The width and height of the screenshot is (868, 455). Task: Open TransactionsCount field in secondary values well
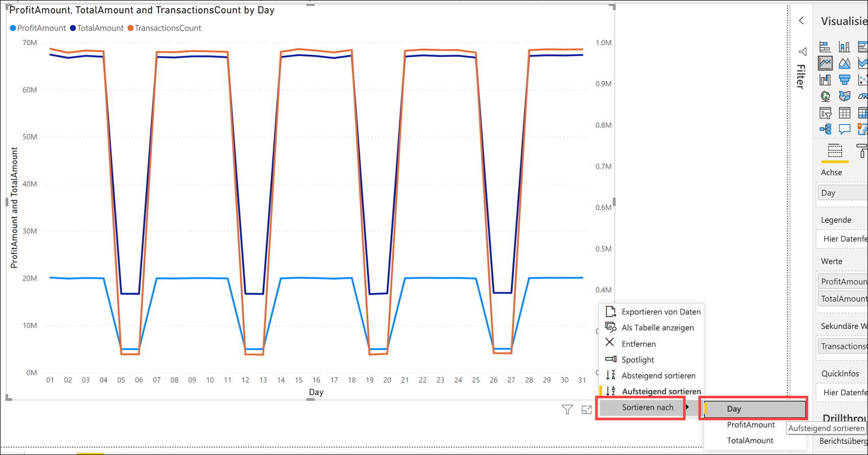[842, 346]
